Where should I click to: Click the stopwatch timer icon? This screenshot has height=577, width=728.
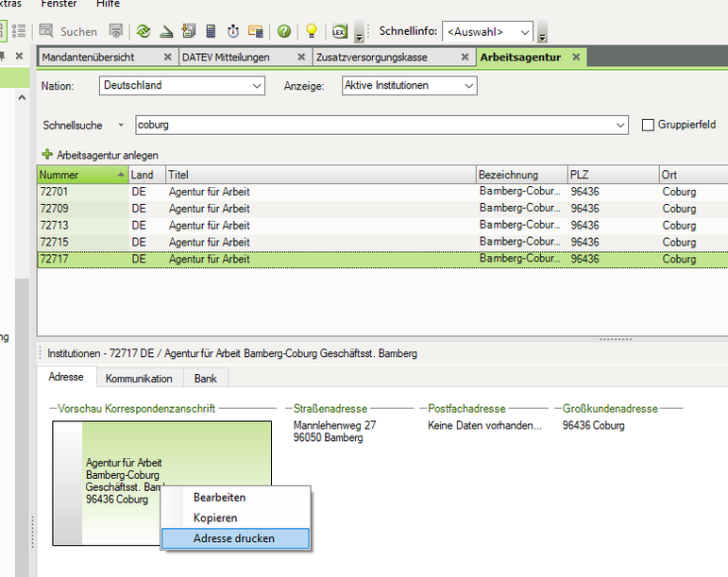(233, 31)
